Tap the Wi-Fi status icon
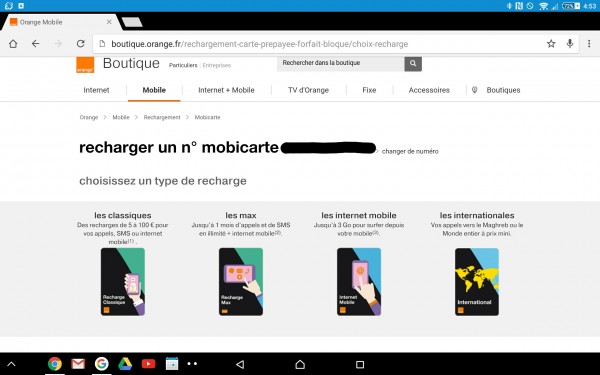The height and width of the screenshot is (375, 600). click(543, 6)
